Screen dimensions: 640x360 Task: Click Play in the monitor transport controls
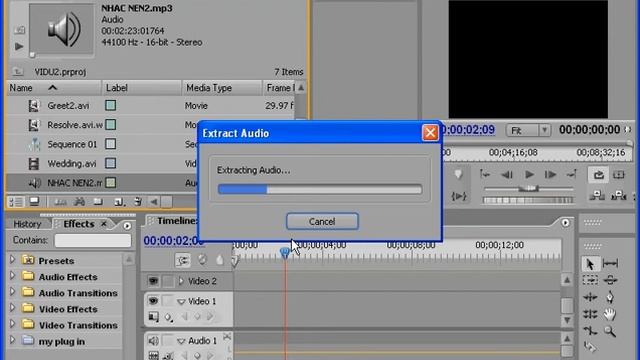coord(529,175)
